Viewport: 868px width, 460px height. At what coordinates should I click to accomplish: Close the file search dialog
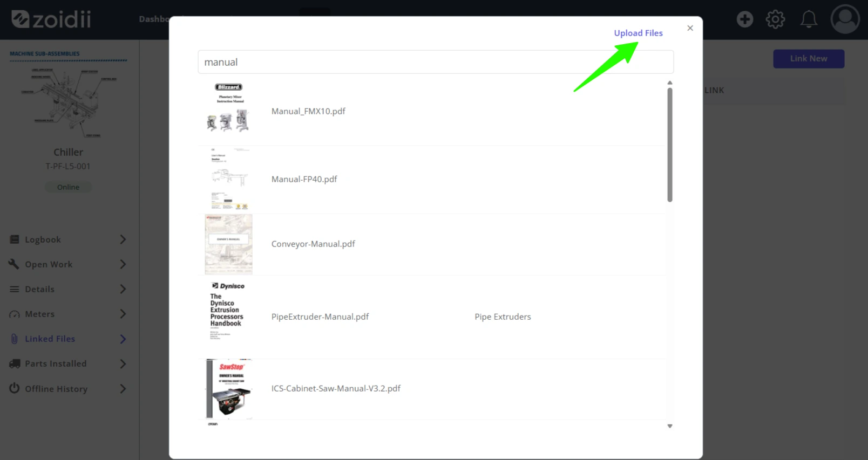tap(690, 28)
